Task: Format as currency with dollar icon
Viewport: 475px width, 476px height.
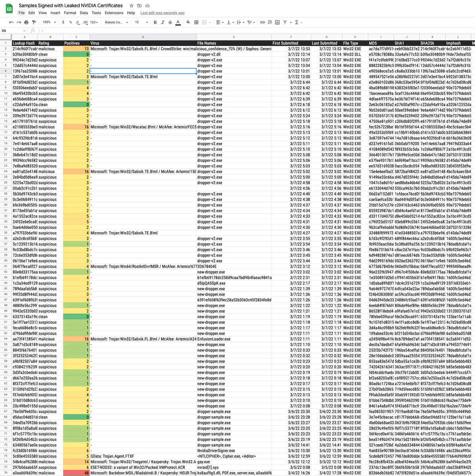Action: [x=63, y=22]
